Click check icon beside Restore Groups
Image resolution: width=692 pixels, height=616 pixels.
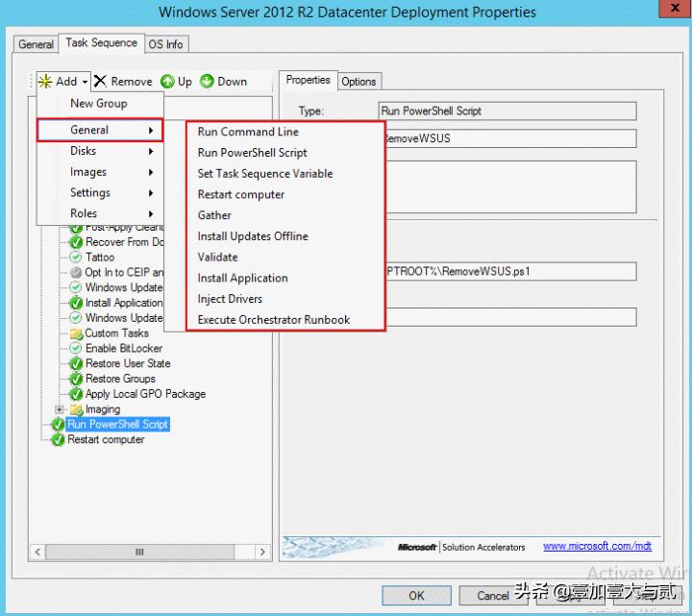point(76,379)
